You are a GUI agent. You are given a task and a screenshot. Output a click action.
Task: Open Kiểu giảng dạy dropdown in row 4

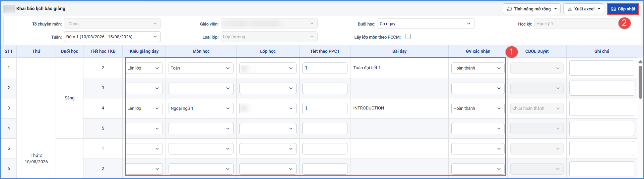pos(144,129)
